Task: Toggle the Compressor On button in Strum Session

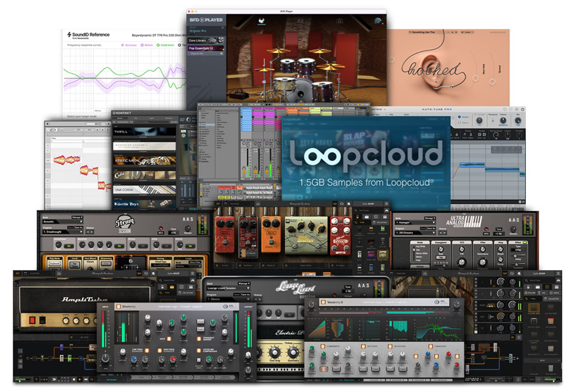Action: [69, 246]
